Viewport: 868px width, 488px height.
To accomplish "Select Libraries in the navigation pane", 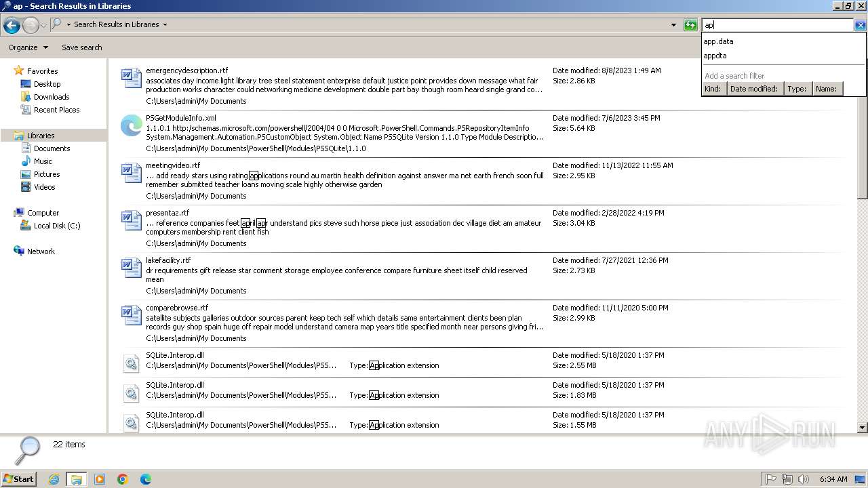I will coord(41,136).
